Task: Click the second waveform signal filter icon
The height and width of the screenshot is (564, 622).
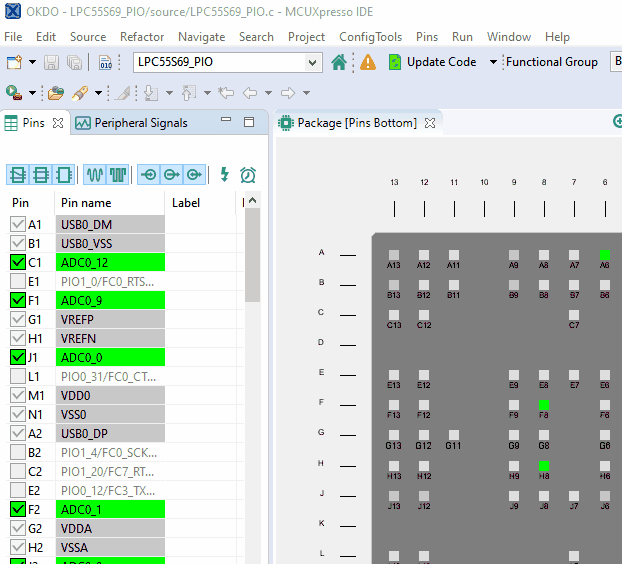Action: pos(118,175)
